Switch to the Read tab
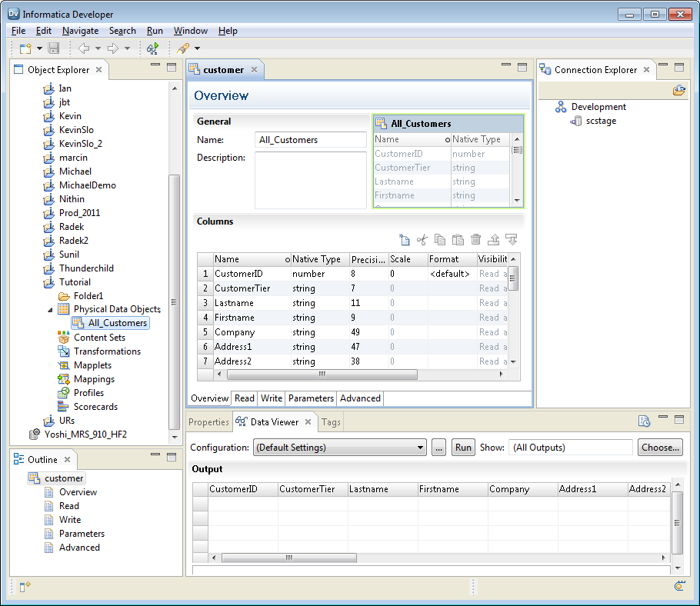700x606 pixels. 245,398
